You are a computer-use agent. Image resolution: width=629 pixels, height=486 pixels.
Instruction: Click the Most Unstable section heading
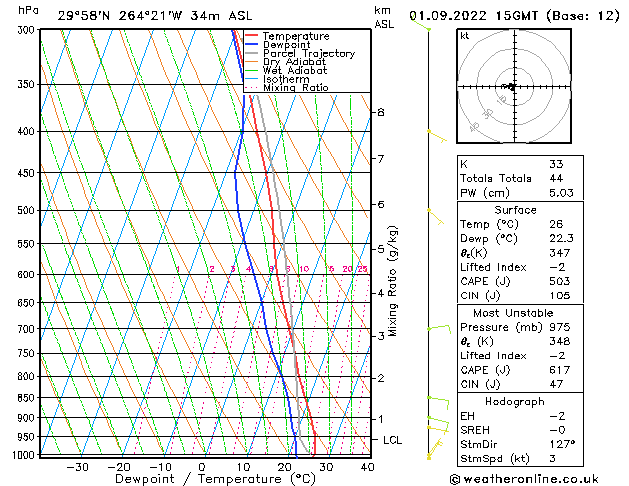(513, 313)
